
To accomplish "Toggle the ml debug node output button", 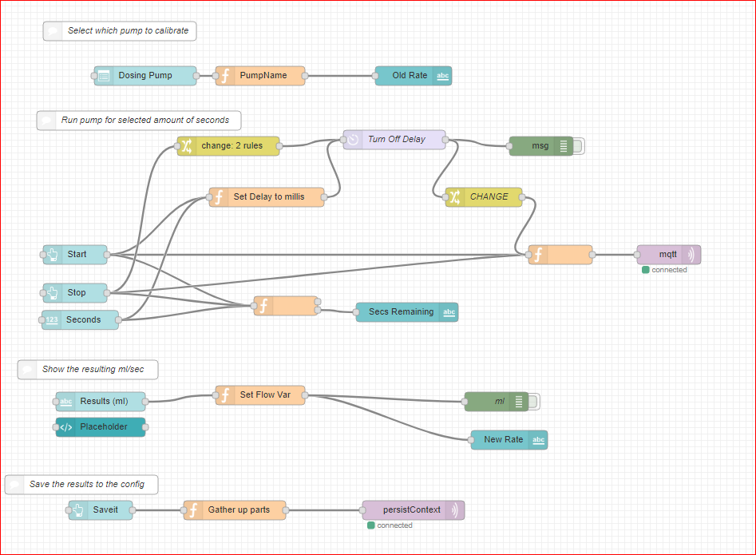I will pyautogui.click(x=534, y=401).
